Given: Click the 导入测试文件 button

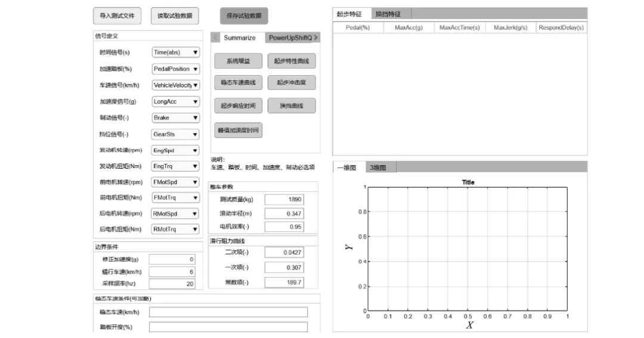Looking at the screenshot, I should tap(117, 15).
